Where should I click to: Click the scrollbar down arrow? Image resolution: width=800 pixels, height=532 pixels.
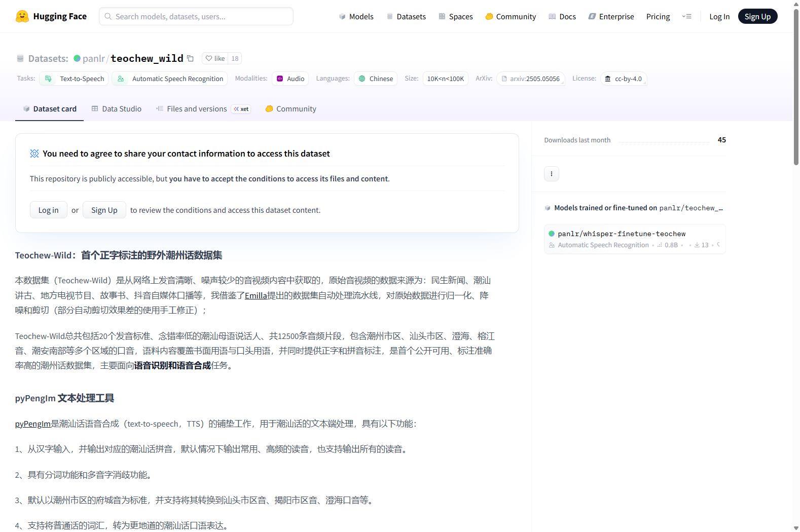796,528
